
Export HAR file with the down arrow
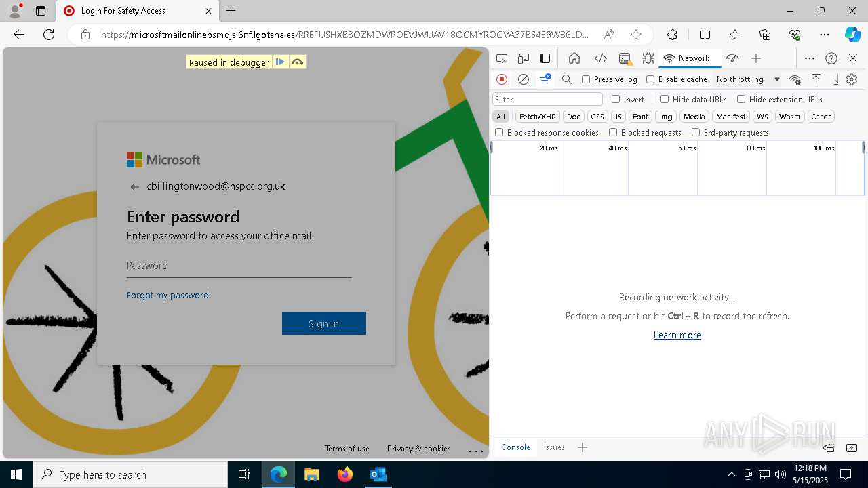(x=836, y=79)
